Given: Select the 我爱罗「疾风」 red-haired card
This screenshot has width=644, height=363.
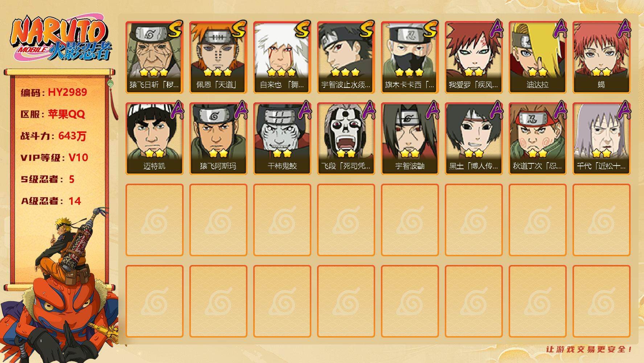Looking at the screenshot, I should (473, 57).
